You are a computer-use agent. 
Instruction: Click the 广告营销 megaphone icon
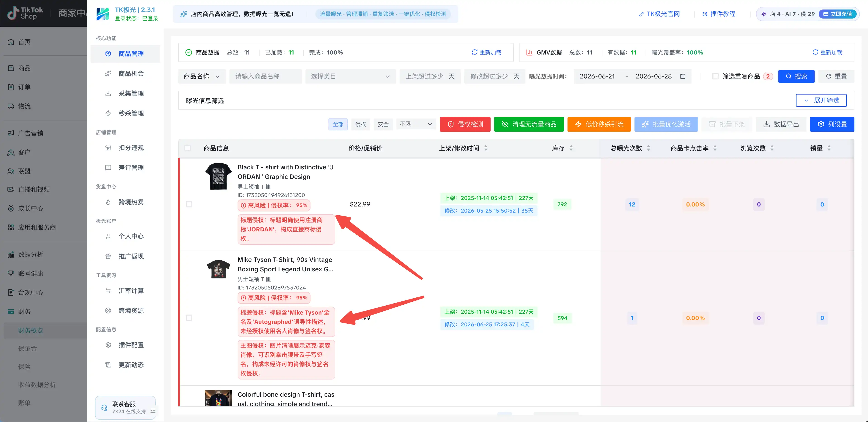click(11, 133)
